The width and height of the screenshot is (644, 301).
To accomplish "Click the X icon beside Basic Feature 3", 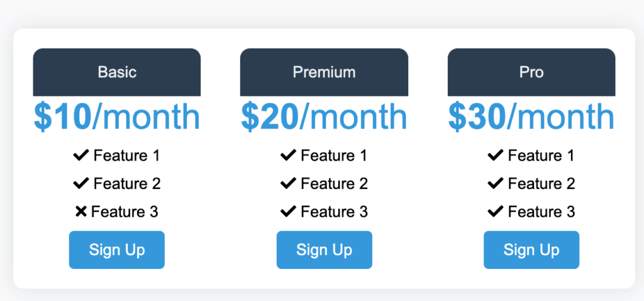I will pyautogui.click(x=80, y=212).
